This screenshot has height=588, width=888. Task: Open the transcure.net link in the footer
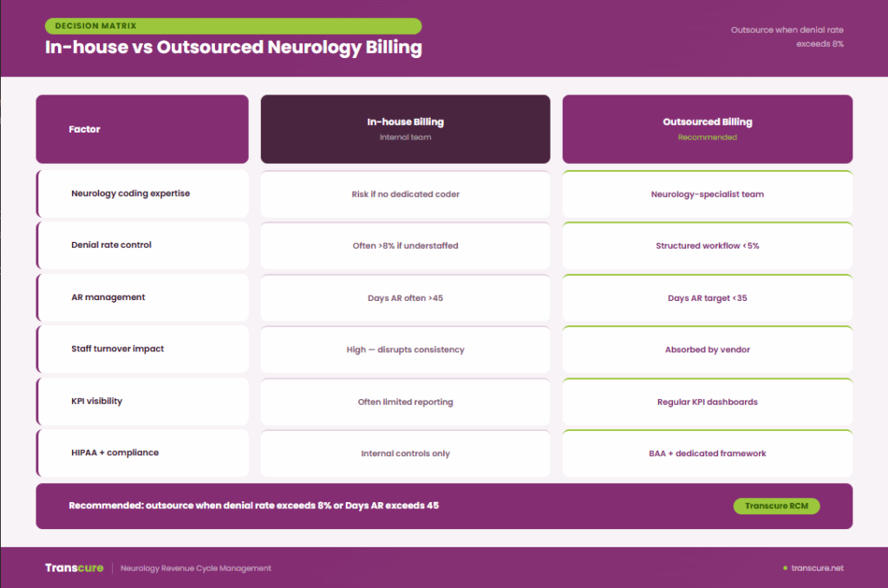click(815, 568)
